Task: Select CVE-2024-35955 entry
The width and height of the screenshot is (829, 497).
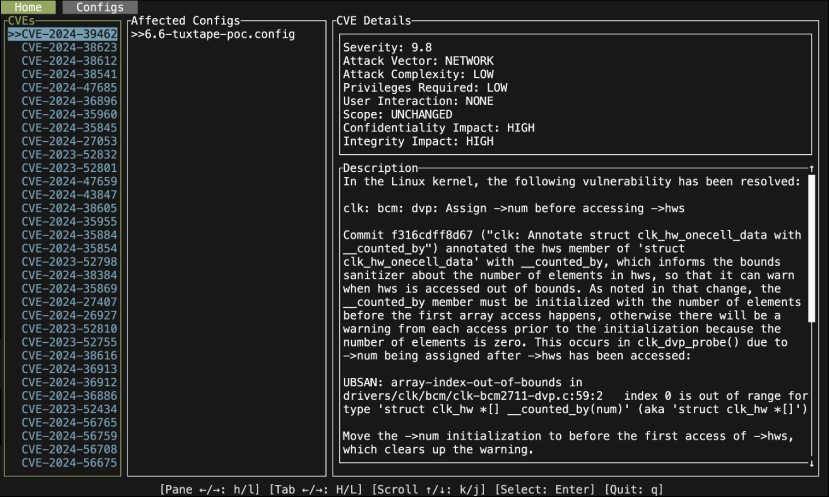Action: 69,222
